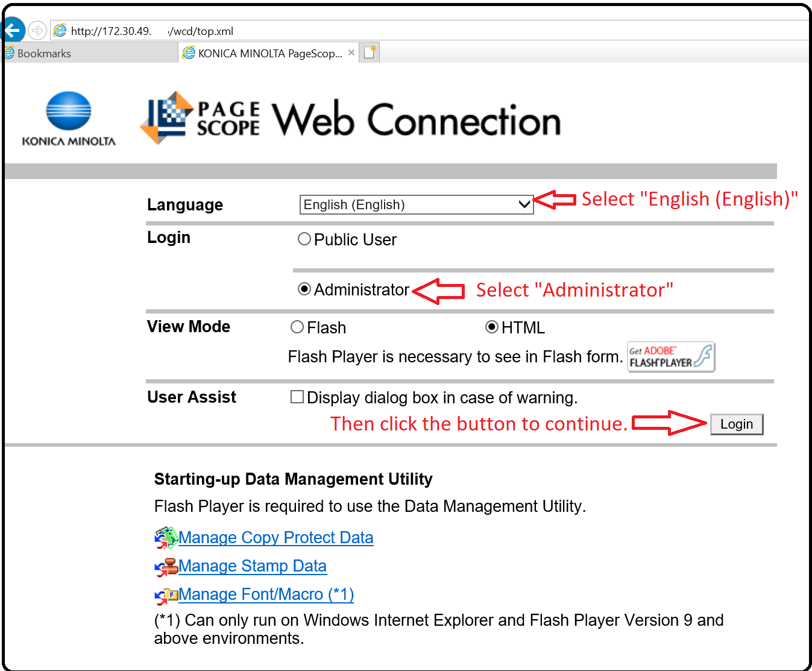
Task: Switch to the KONICA MINOLTA PageScope tab
Action: pos(269,53)
